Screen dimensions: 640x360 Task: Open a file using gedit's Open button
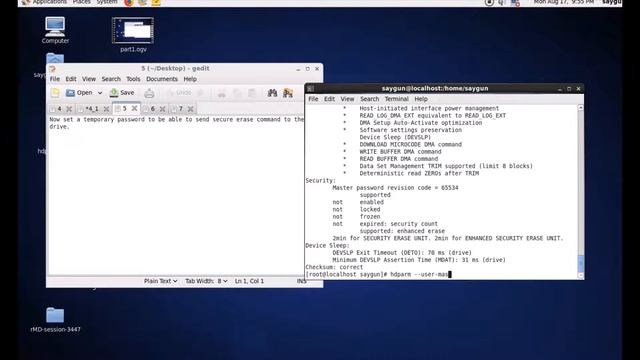[79, 93]
